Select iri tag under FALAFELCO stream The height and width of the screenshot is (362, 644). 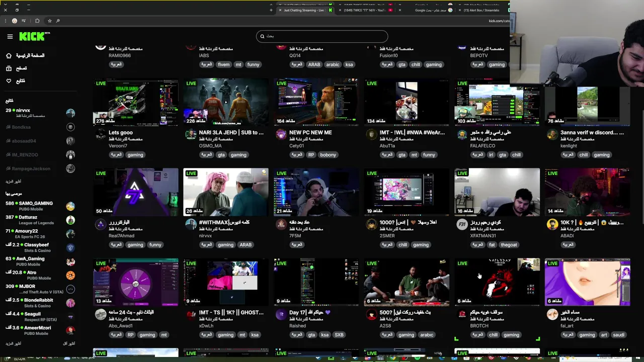(x=491, y=155)
